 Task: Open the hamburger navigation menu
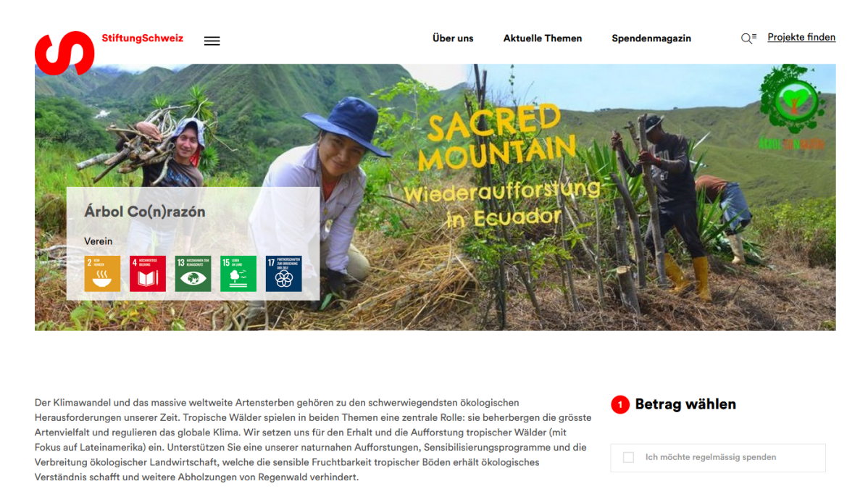(x=212, y=41)
